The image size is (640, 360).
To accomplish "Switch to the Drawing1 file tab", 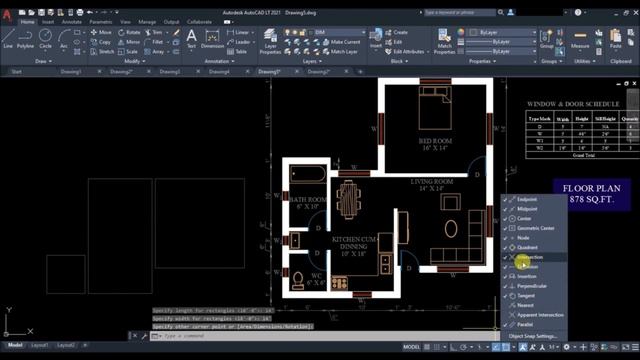I will point(71,71).
